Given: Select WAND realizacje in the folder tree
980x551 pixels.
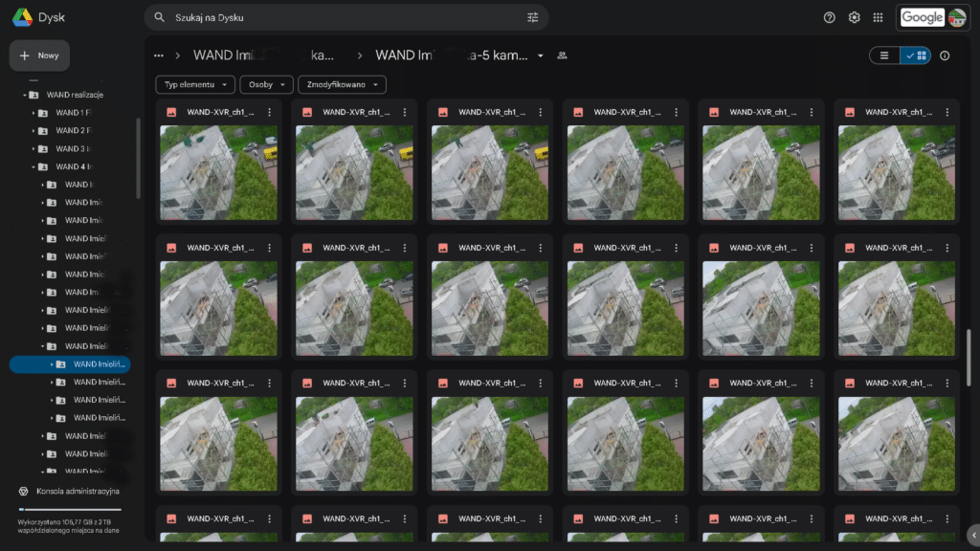Looking at the screenshot, I should 75,95.
